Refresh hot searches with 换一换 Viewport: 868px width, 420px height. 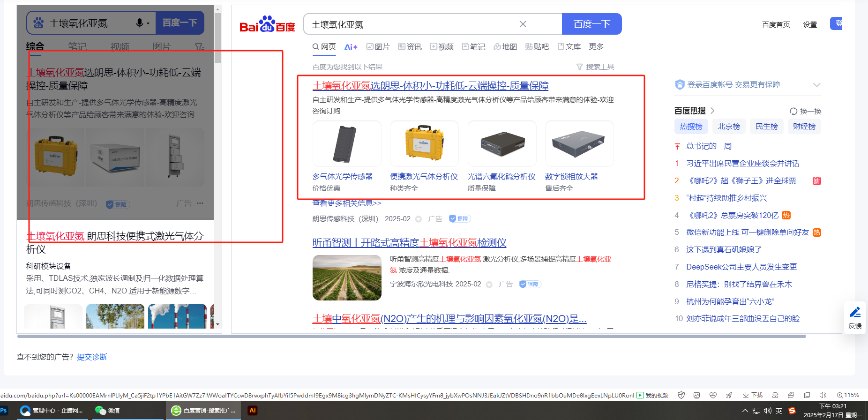click(x=806, y=111)
